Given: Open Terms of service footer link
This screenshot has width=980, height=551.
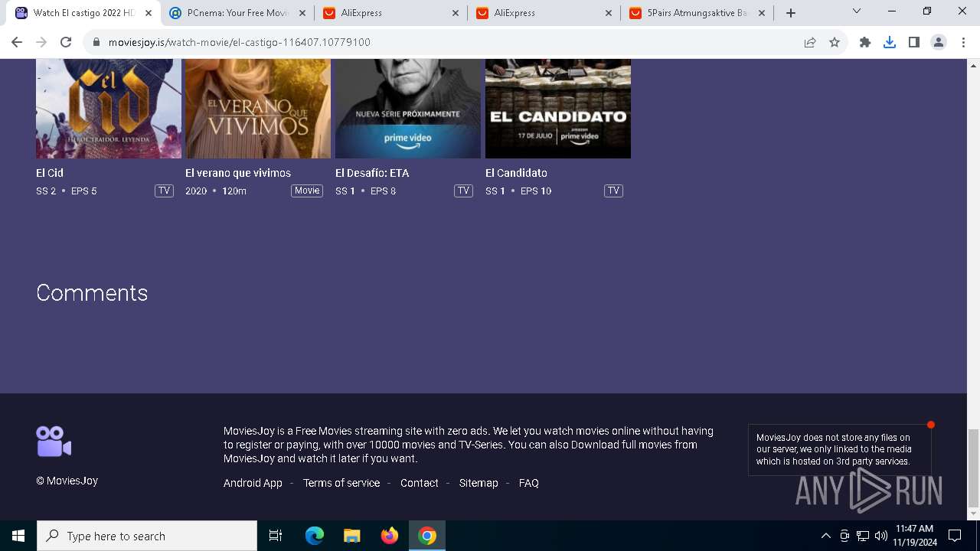Looking at the screenshot, I should pyautogui.click(x=341, y=483).
